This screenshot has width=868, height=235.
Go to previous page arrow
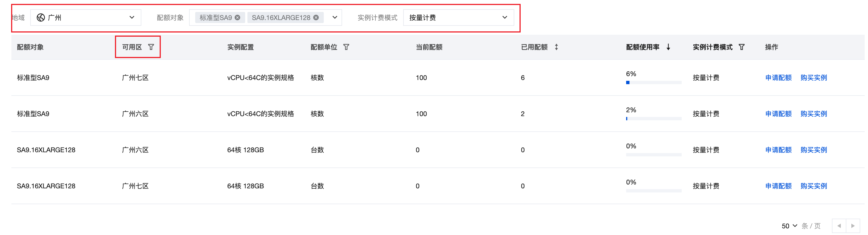(x=839, y=226)
